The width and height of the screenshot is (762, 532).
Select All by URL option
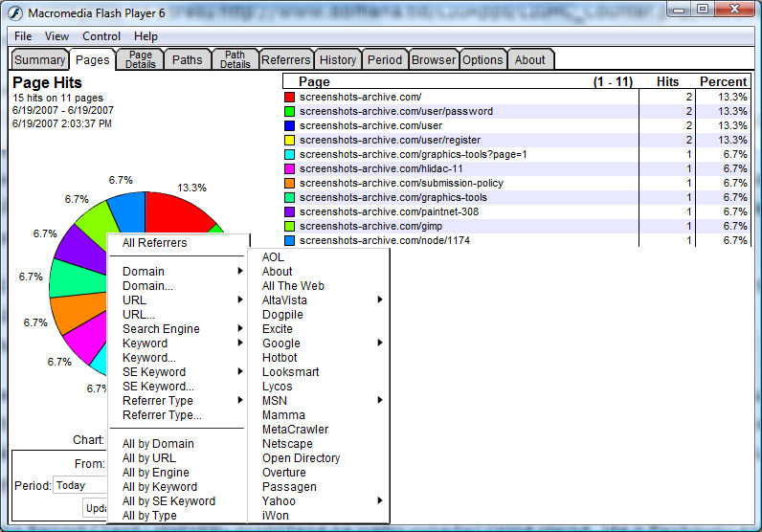149,458
